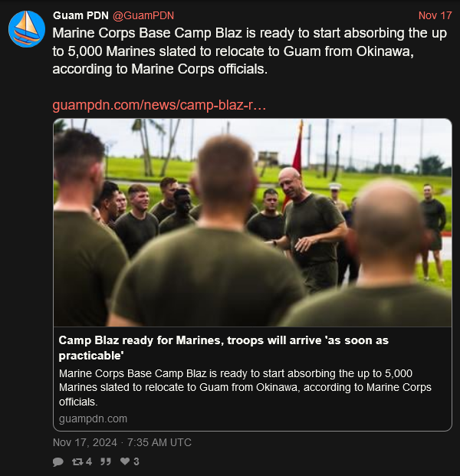Open the Nov 17, 2024 7:35 AM UTC timestamp
Screen dimensions: 460x476
(122, 442)
